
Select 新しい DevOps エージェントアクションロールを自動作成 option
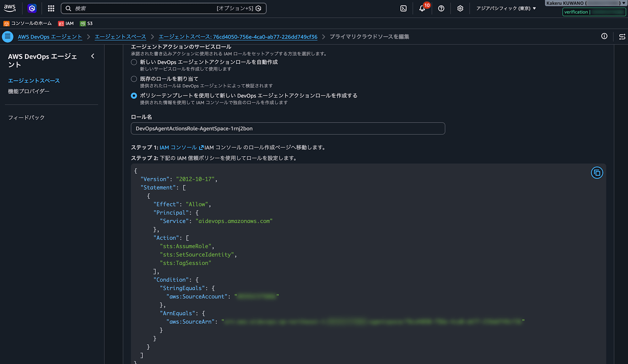(x=134, y=62)
